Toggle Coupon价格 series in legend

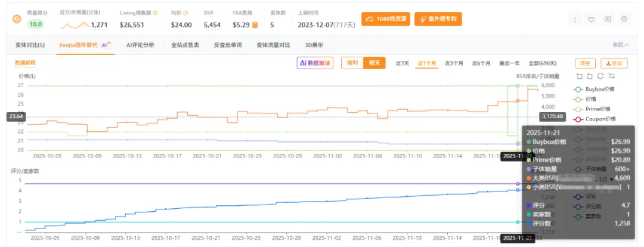598,119
